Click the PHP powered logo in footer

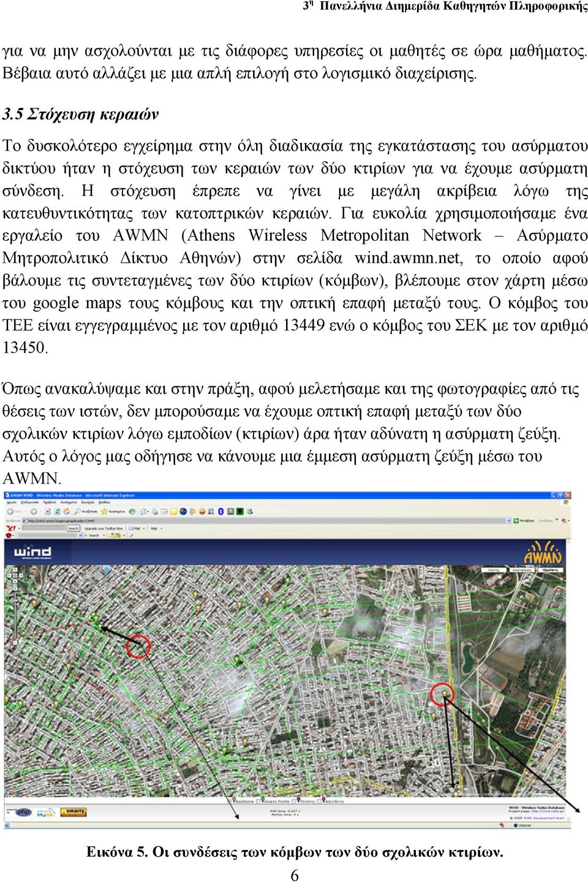(23, 812)
